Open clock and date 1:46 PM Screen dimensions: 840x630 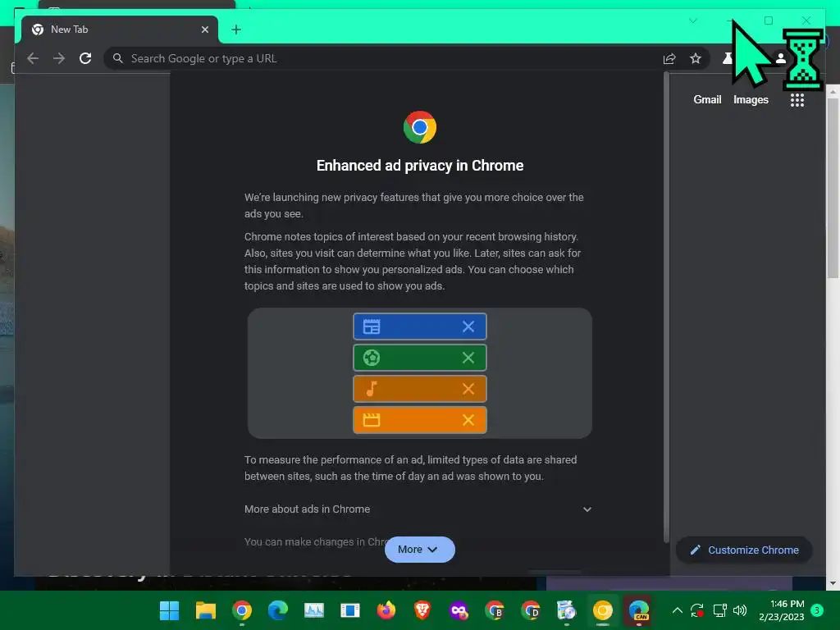click(x=782, y=610)
